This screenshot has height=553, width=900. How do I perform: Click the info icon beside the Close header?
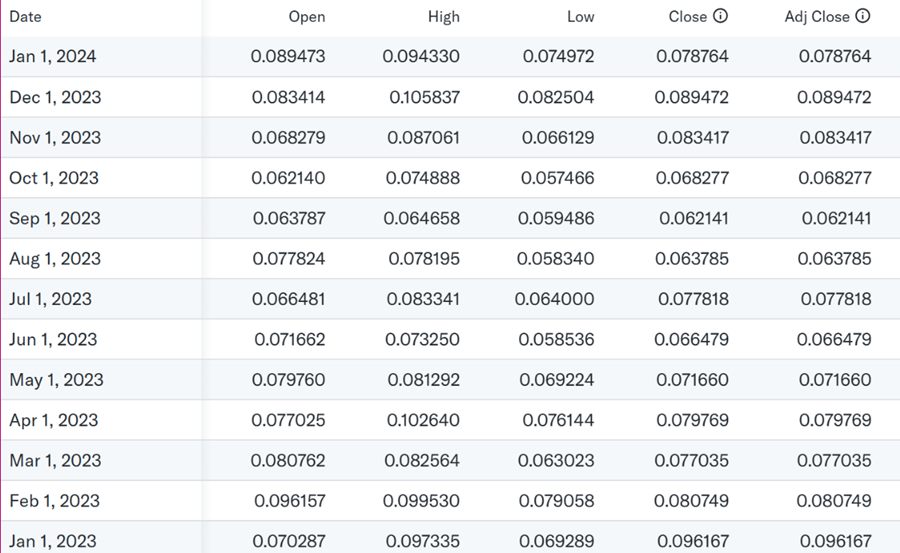point(720,16)
